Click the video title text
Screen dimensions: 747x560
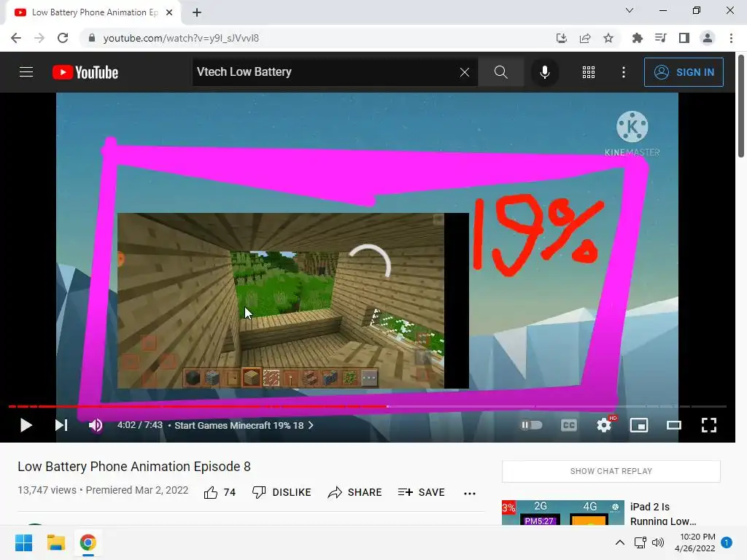click(134, 467)
